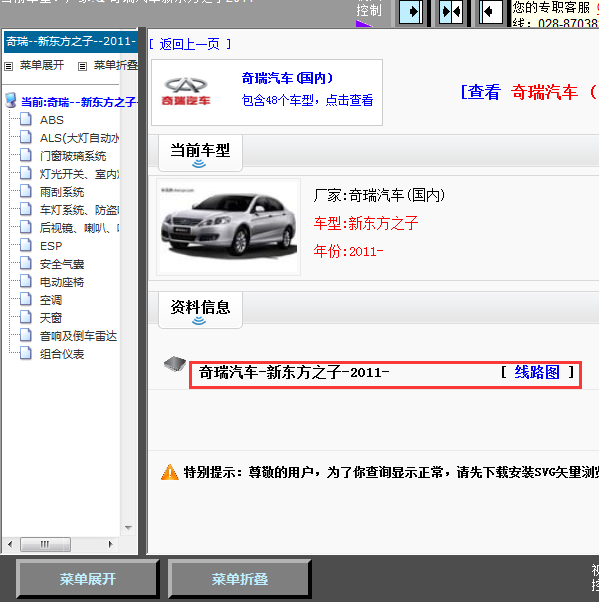This screenshot has width=599, height=602.
Task: Click the silver car thumbnail image
Action: tap(228, 227)
